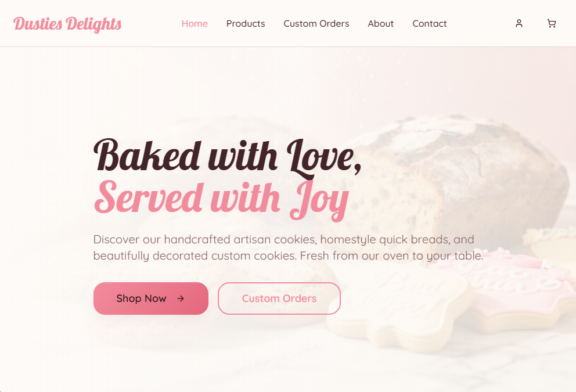Screen dimensions: 576x392
Task: Open the Products menu item
Action: (x=246, y=23)
